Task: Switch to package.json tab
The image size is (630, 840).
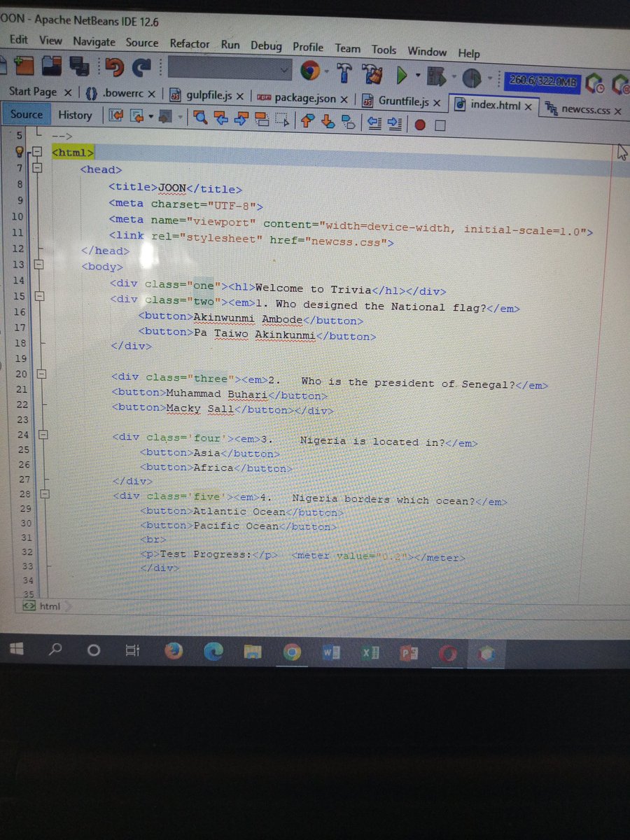Action: pos(305,99)
